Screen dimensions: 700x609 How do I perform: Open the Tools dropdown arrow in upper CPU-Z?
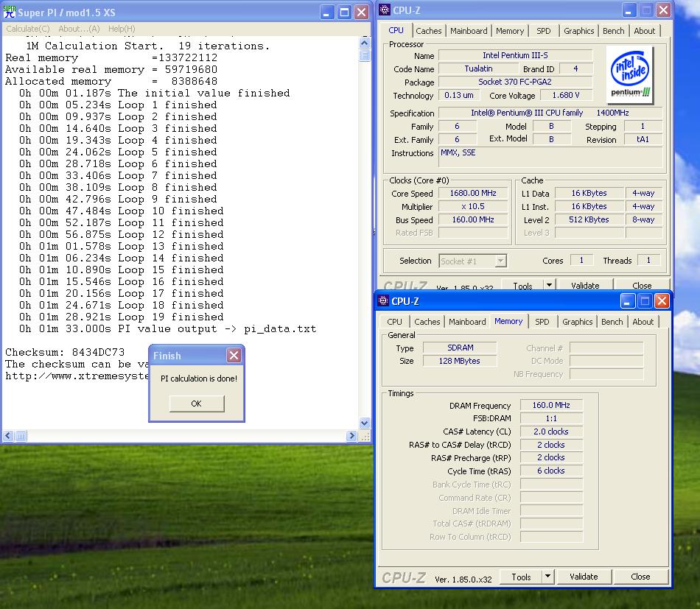pyautogui.click(x=549, y=285)
